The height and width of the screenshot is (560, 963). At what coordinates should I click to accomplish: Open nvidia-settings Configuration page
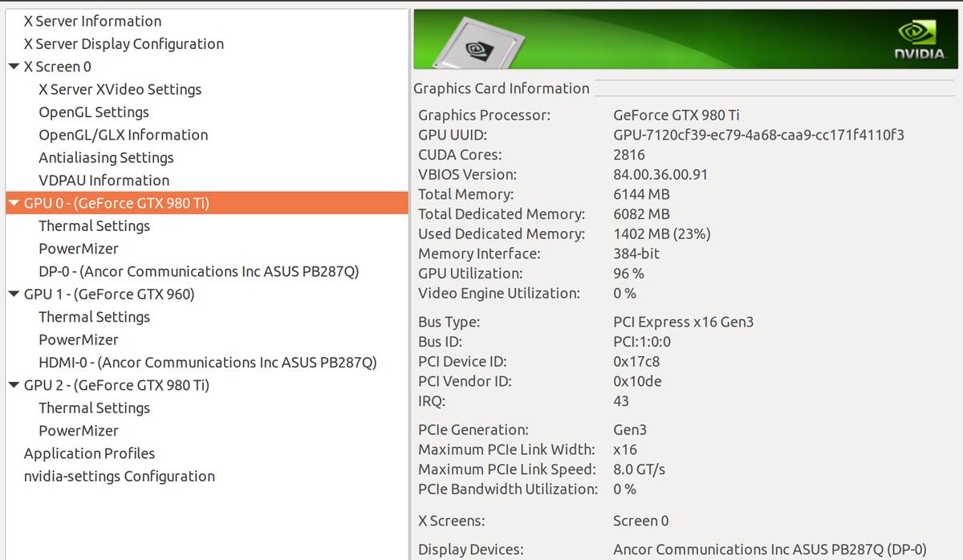pyautogui.click(x=119, y=477)
